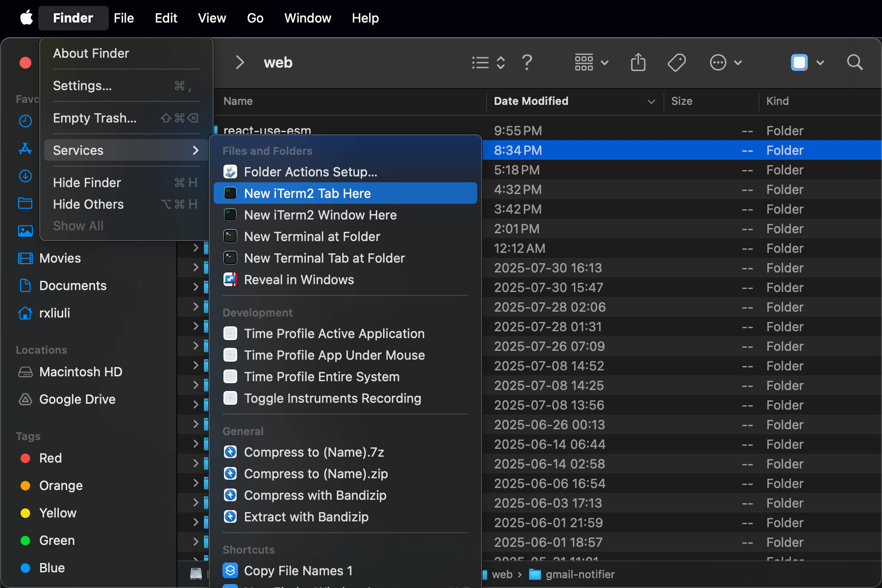Select New iTerm2 Tab Here
This screenshot has height=588, width=882.
[345, 194]
